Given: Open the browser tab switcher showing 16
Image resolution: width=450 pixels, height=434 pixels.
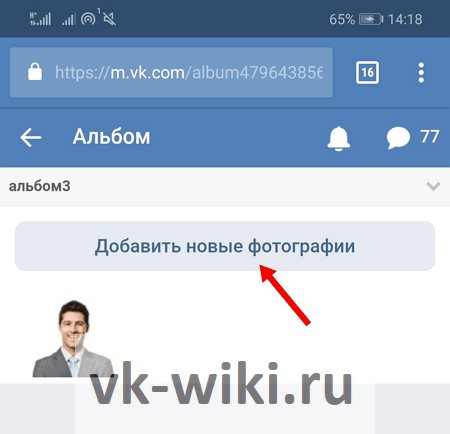Looking at the screenshot, I should point(367,72).
